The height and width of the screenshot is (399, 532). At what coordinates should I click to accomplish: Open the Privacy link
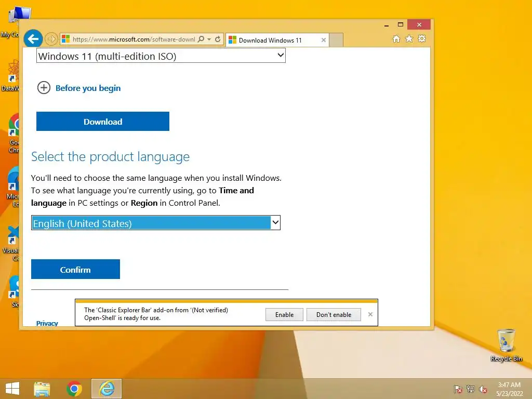click(47, 323)
